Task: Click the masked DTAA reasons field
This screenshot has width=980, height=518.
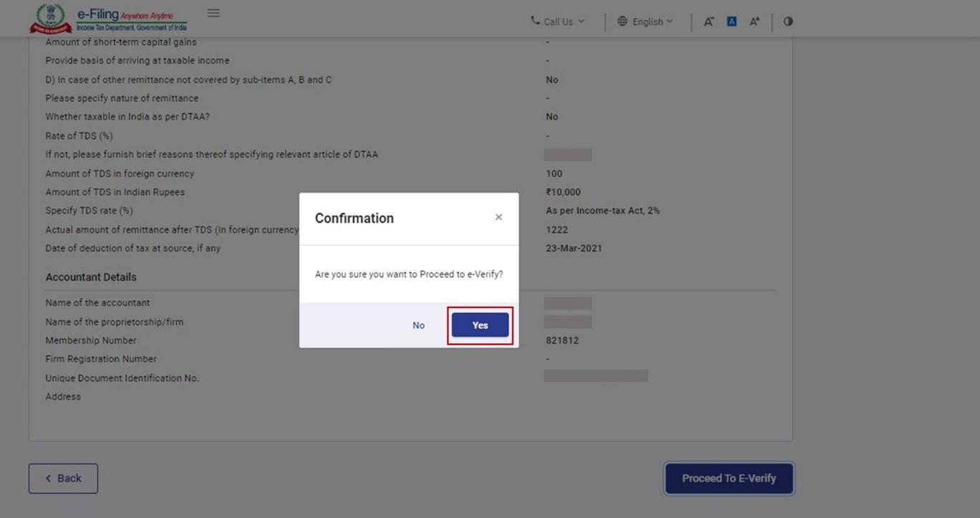Action: click(x=568, y=154)
